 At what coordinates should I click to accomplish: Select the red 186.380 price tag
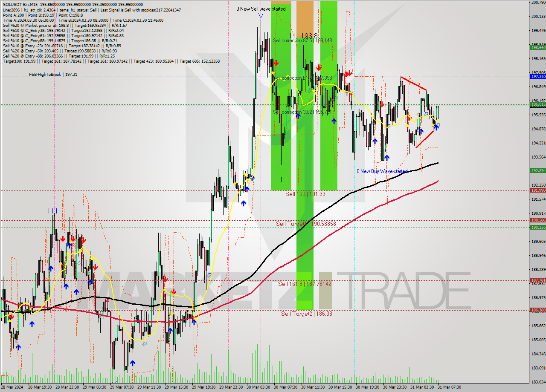click(538, 311)
